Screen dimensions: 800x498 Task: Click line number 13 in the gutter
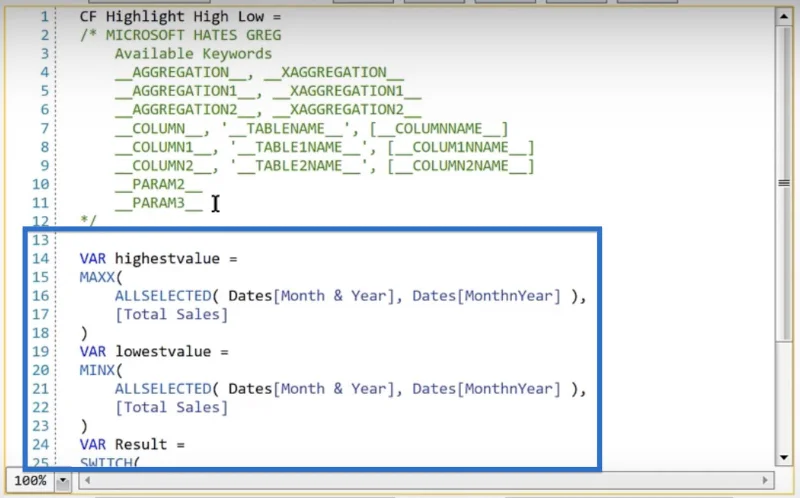click(40, 240)
